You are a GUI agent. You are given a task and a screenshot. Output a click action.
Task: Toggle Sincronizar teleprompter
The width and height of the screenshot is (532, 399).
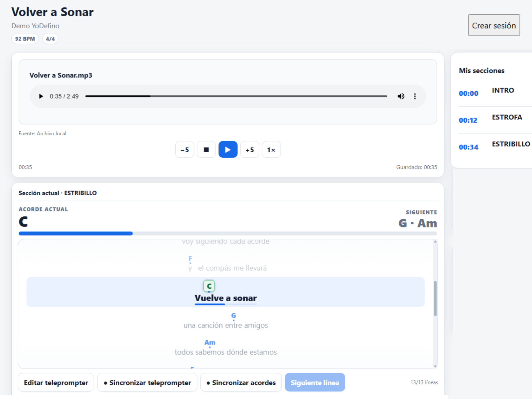[x=147, y=382]
